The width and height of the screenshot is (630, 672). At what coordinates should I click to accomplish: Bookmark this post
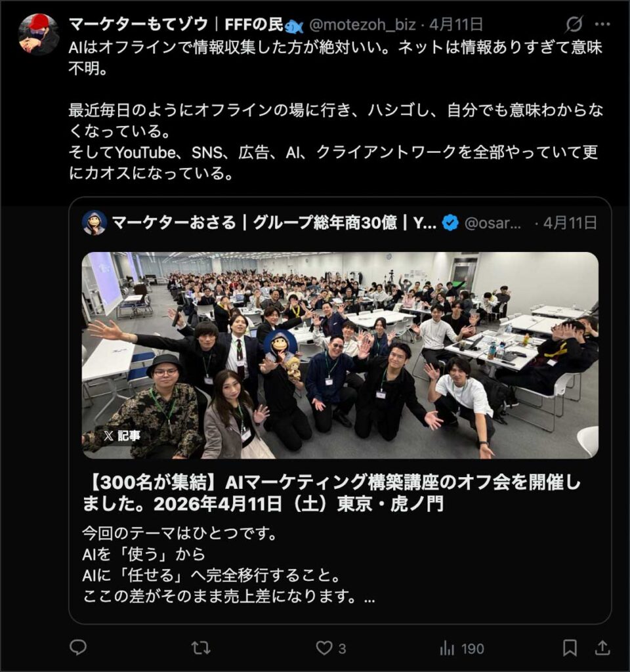570,648
